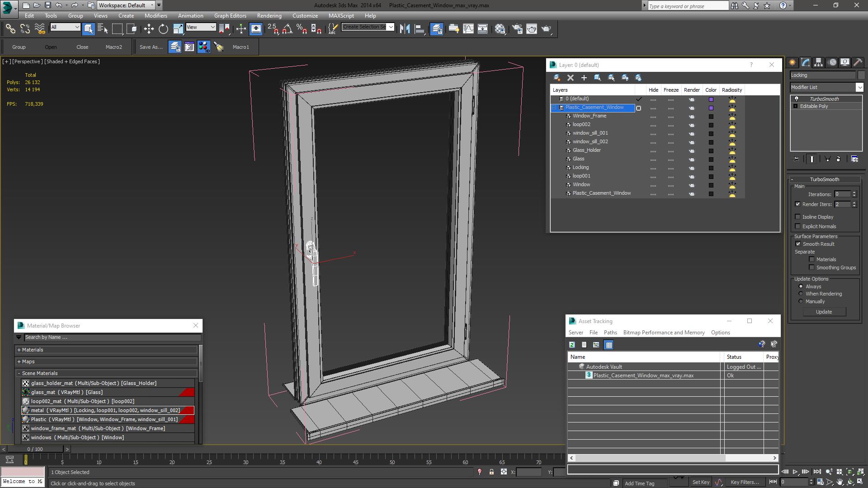Select the Select and Move tool

149,29
